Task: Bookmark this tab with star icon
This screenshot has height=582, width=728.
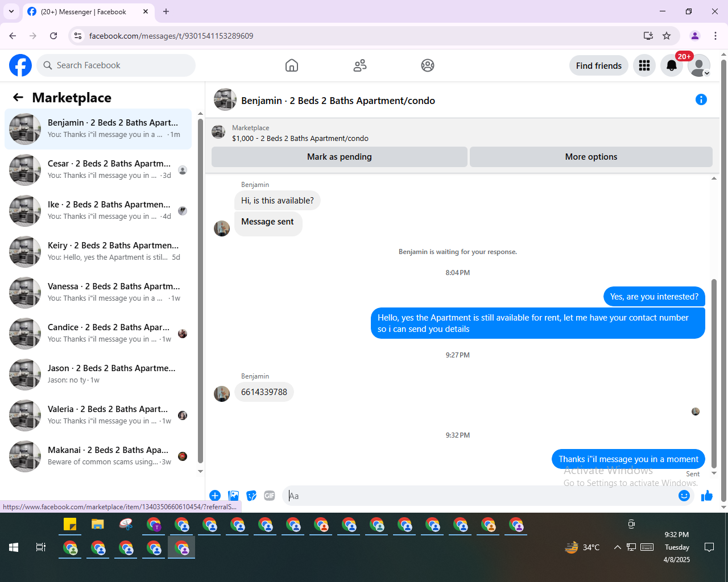Action: [667, 36]
